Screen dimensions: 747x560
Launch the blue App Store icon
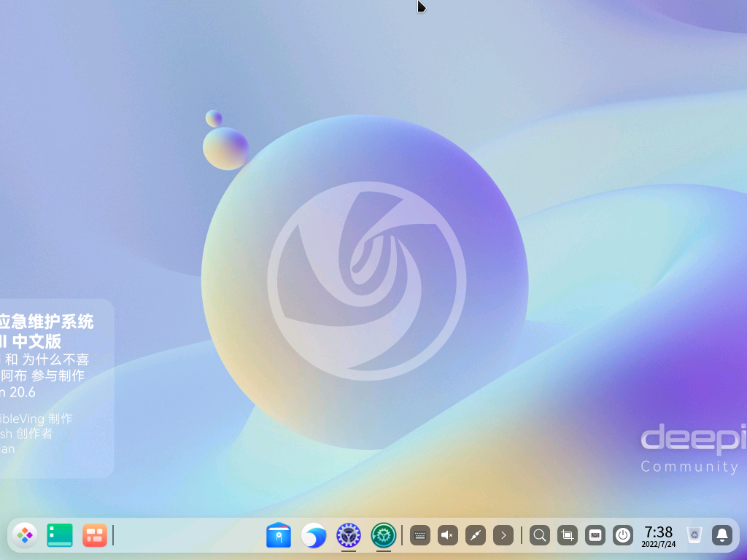pos(279,535)
